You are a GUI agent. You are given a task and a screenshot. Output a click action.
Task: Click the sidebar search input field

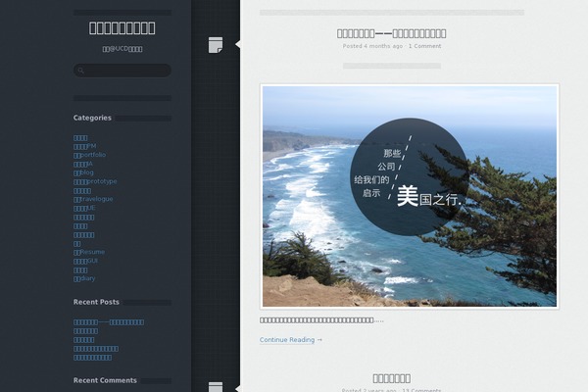point(122,71)
